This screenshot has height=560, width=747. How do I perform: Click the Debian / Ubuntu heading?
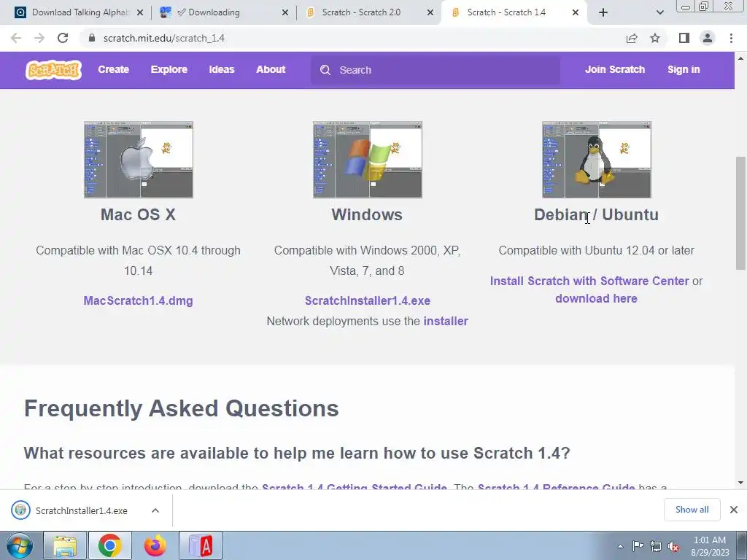click(x=597, y=215)
